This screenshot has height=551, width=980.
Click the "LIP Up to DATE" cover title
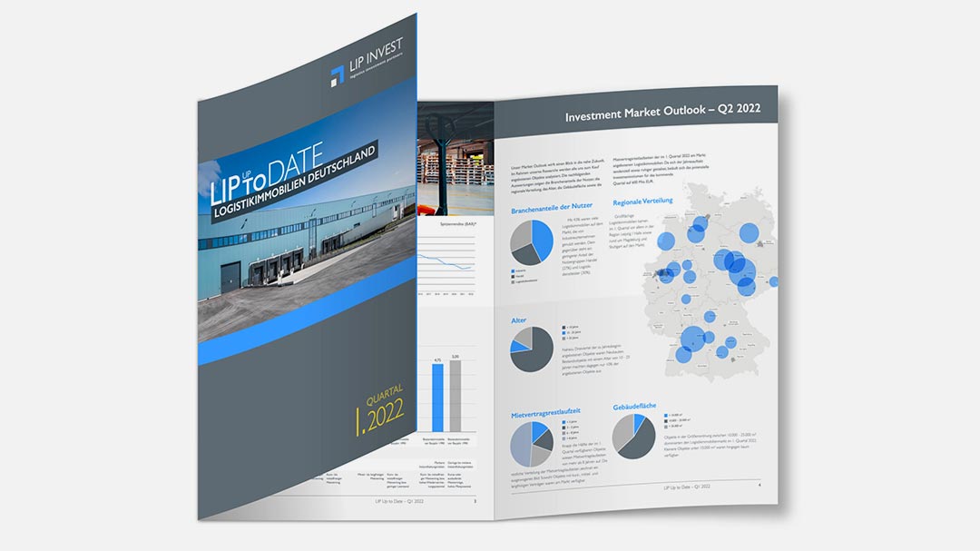pos(267,174)
